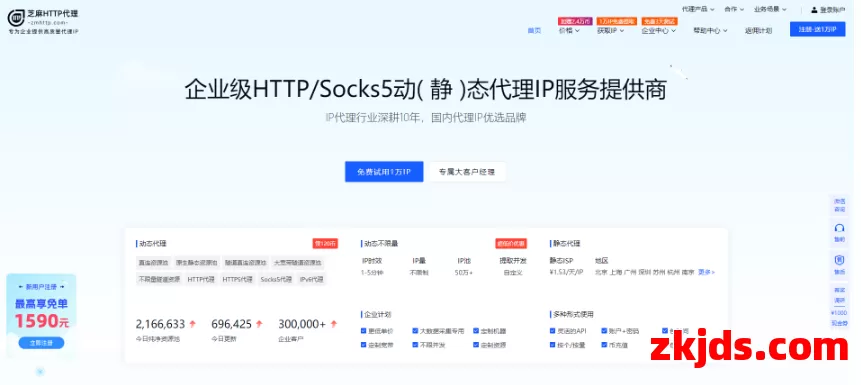Toggle the 定制机器 checkbox
The image size is (861, 385).
[476, 331]
